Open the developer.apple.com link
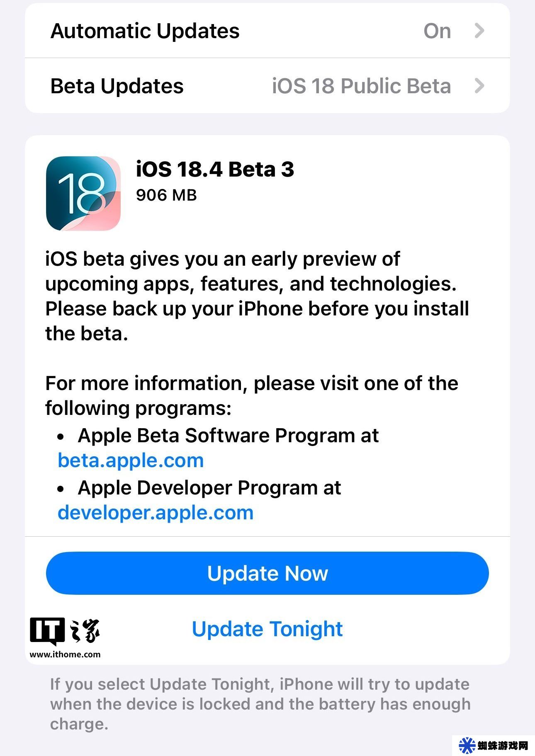This screenshot has height=756, width=535. pyautogui.click(x=156, y=513)
